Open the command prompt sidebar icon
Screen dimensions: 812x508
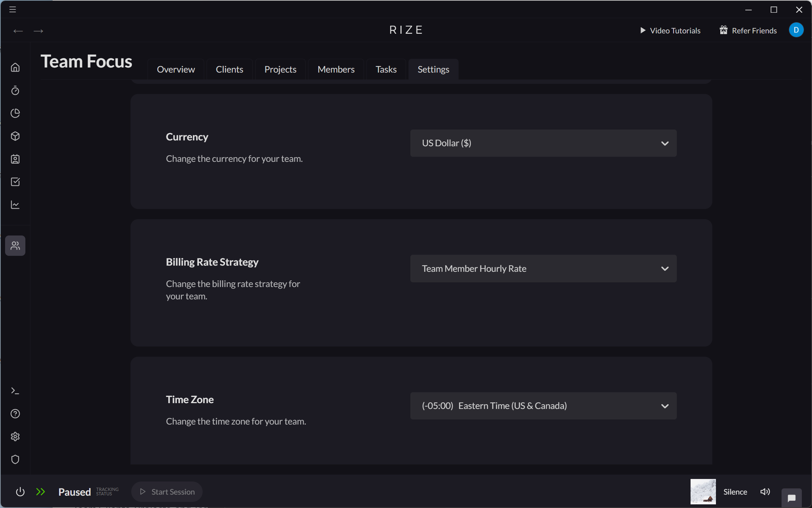click(15, 391)
